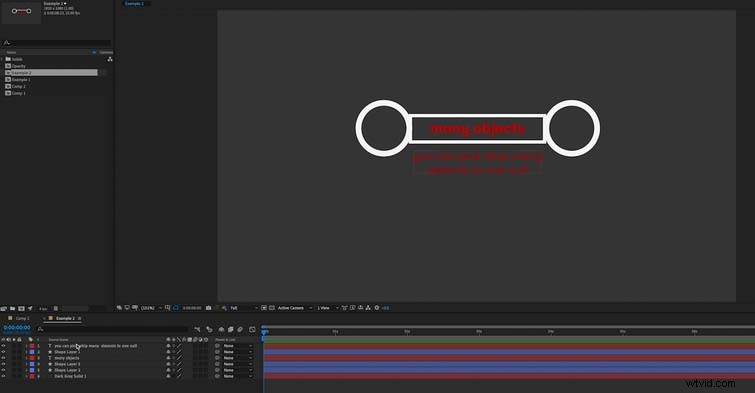
Task: Open the project flowchart view icon
Action: (110, 59)
